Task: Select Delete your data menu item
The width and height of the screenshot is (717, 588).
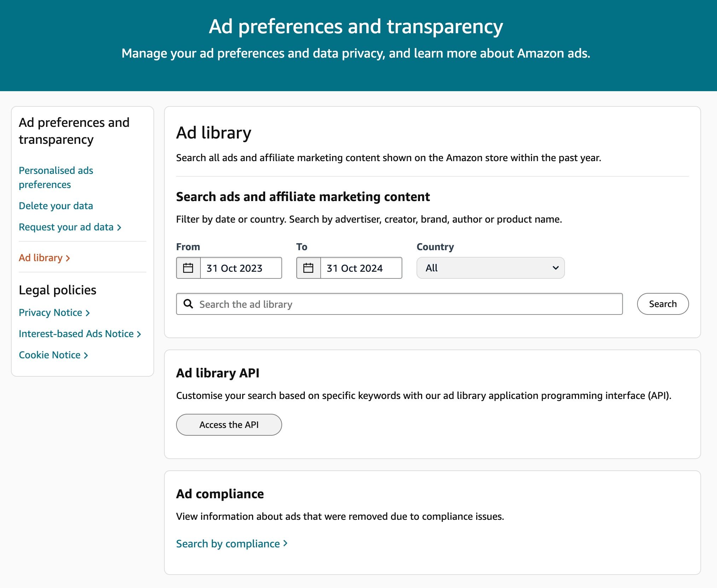Action: [56, 205]
